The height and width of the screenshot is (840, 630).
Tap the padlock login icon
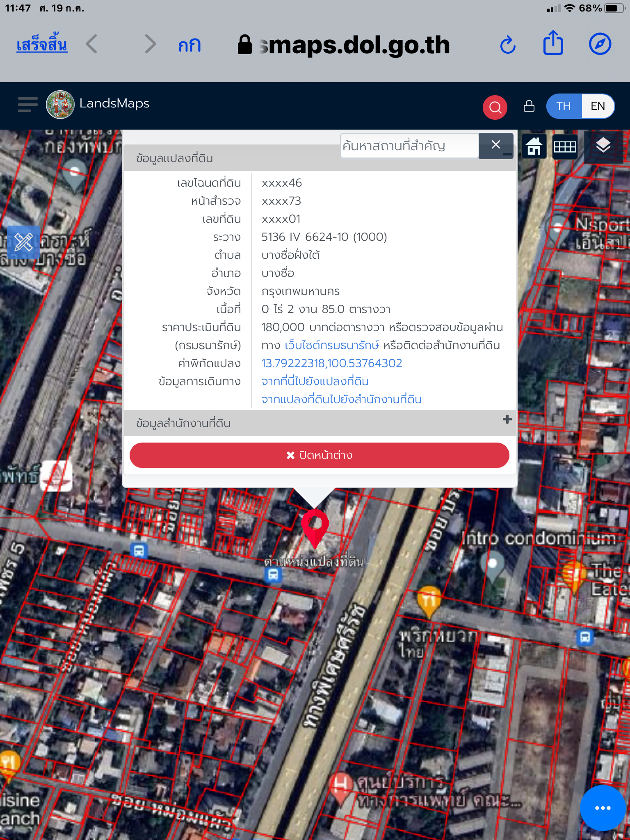pyautogui.click(x=529, y=106)
